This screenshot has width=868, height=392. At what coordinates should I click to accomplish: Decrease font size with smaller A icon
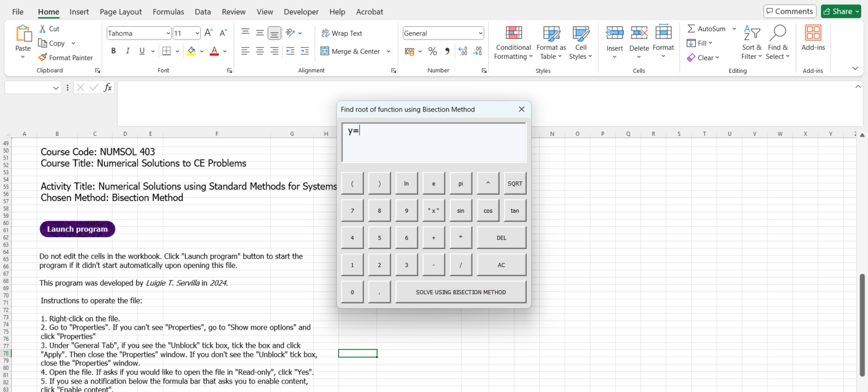(223, 33)
